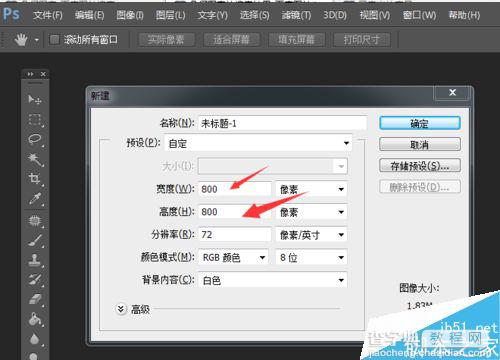Viewport: 500px width, 360px height.
Task: Select the Rectangular Marquee tool
Action: [x=35, y=119]
